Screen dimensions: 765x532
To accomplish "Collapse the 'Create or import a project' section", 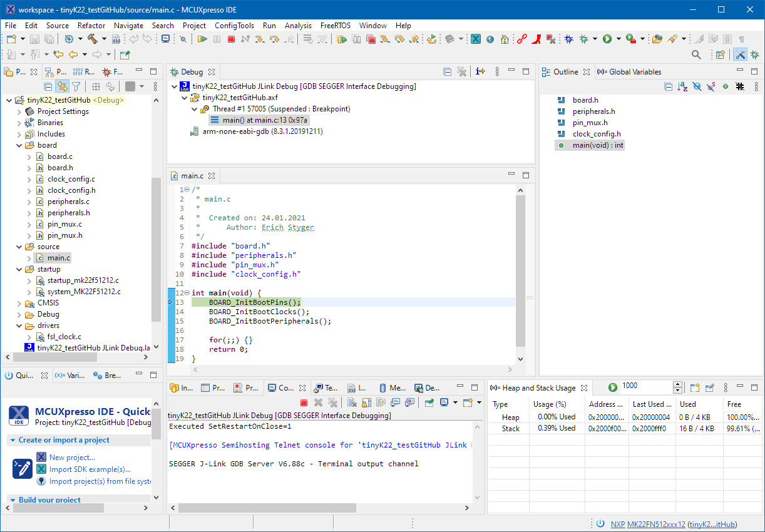I will (13, 440).
